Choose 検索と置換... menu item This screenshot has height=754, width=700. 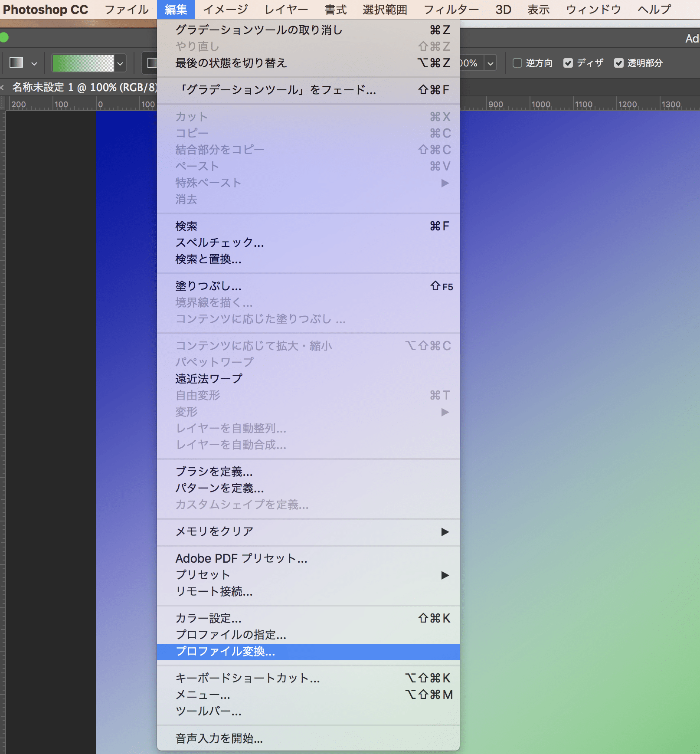308,259
